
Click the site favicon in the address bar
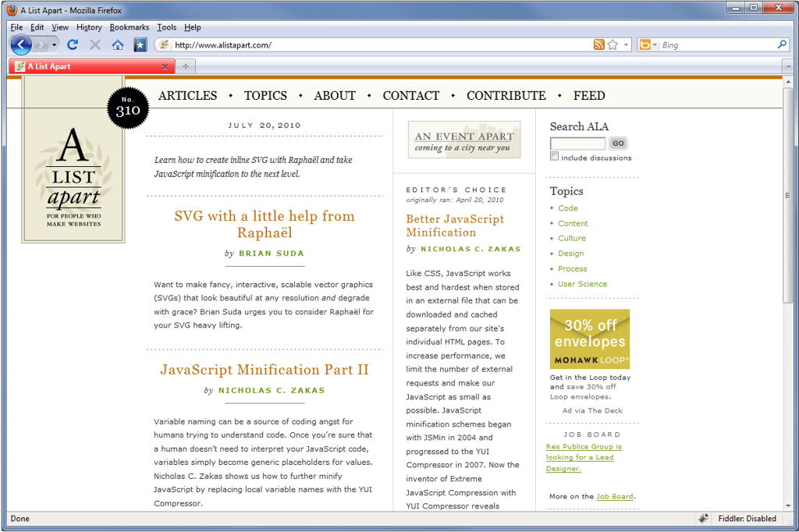click(x=164, y=44)
